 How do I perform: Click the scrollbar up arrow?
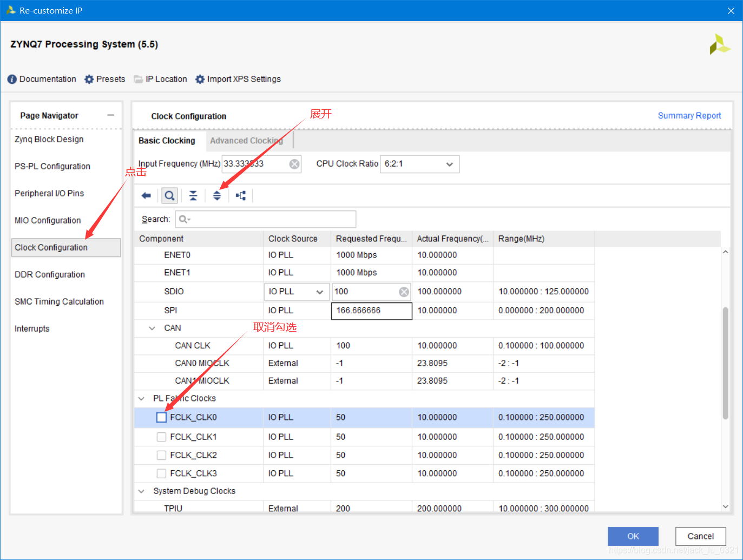726,252
